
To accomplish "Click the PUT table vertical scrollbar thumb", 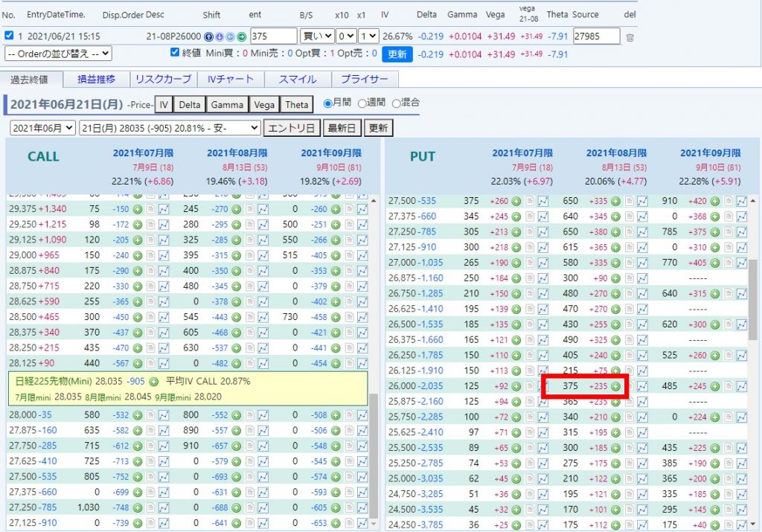I will click(x=753, y=300).
